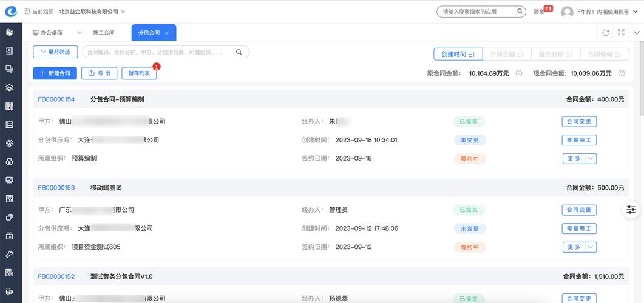Open the layers stack icon in sidebar
The image size is (644, 303).
tap(9, 88)
